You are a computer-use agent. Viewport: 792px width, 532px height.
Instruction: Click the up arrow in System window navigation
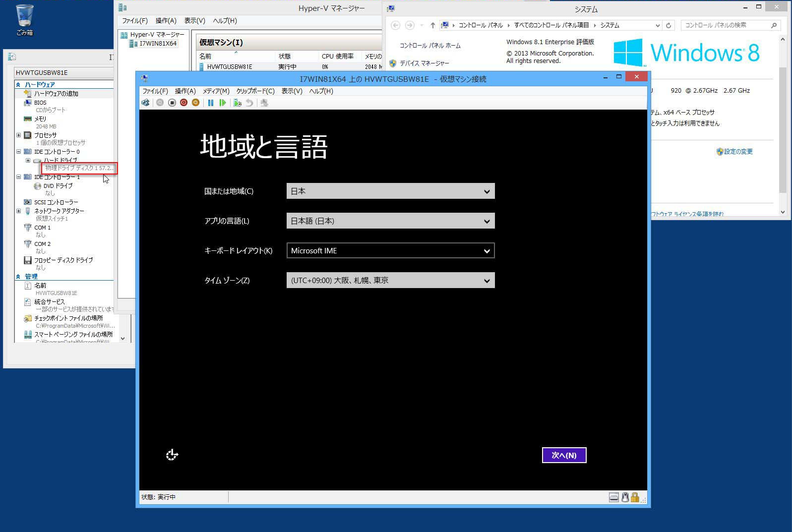433,25
